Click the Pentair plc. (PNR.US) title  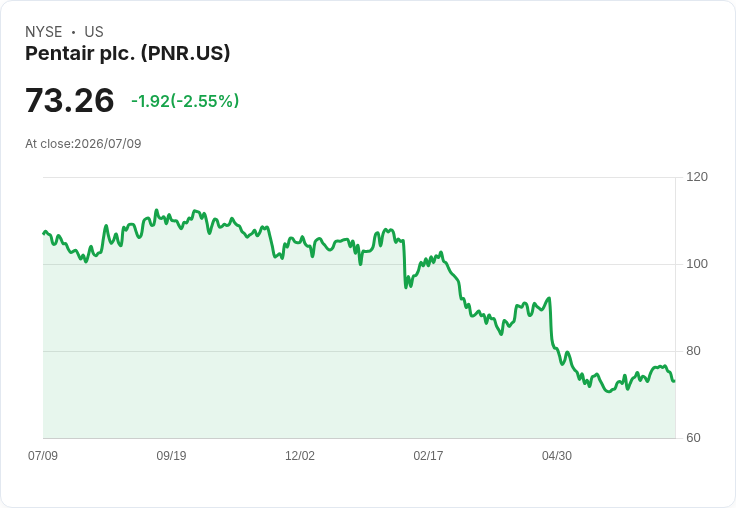(128, 54)
